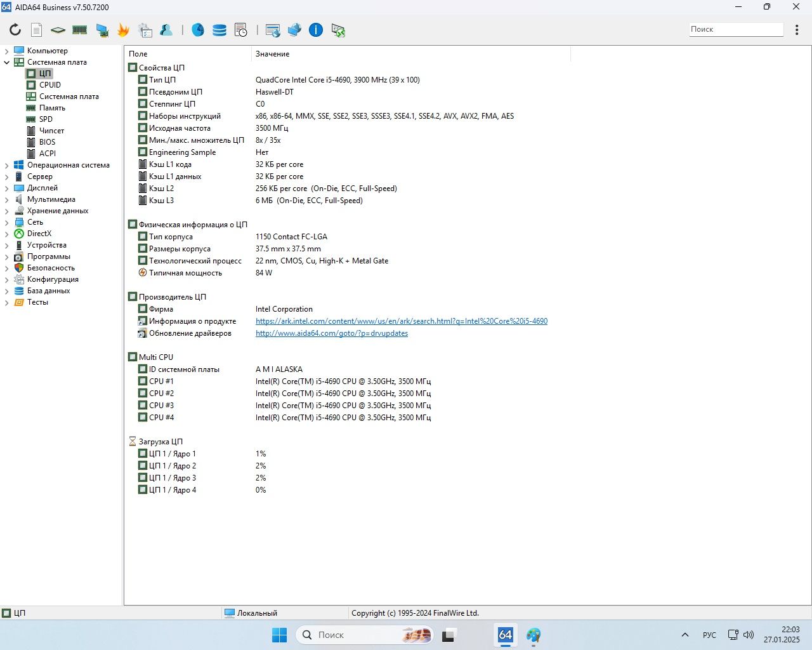Image resolution: width=812 pixels, height=650 pixels.
Task: Expand the Хранение данных node
Action: click(x=7, y=211)
